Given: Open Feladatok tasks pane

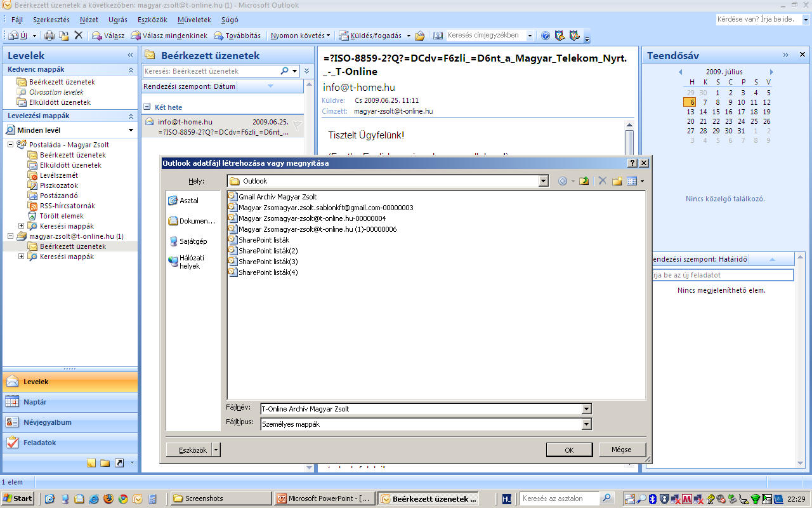Looking at the screenshot, I should pyautogui.click(x=70, y=443).
